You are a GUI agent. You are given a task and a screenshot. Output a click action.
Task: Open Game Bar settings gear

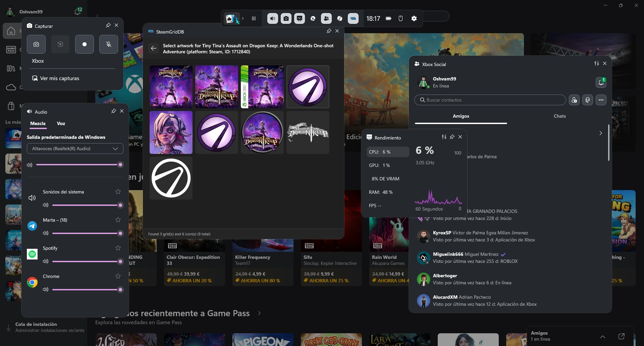tap(414, 18)
